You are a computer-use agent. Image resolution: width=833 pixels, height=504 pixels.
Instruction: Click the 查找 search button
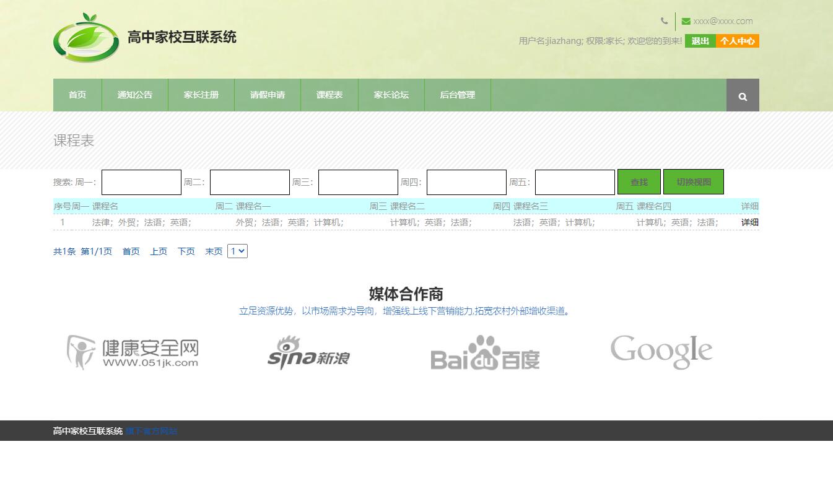(x=639, y=181)
